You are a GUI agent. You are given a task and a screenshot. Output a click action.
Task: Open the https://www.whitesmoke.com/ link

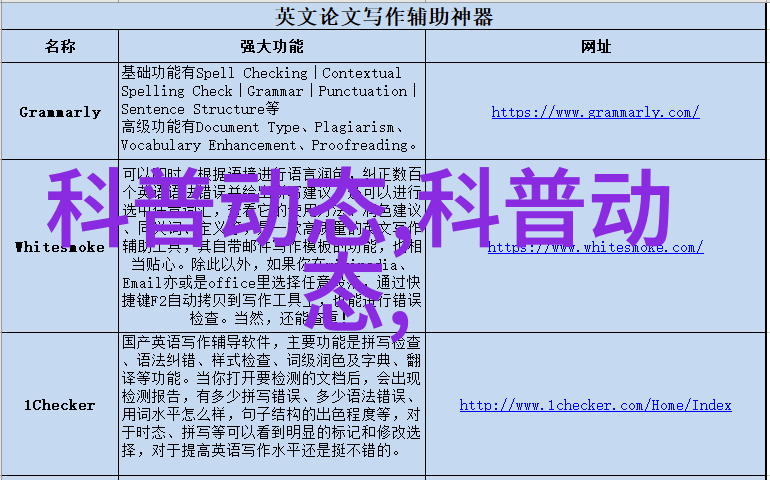click(595, 247)
